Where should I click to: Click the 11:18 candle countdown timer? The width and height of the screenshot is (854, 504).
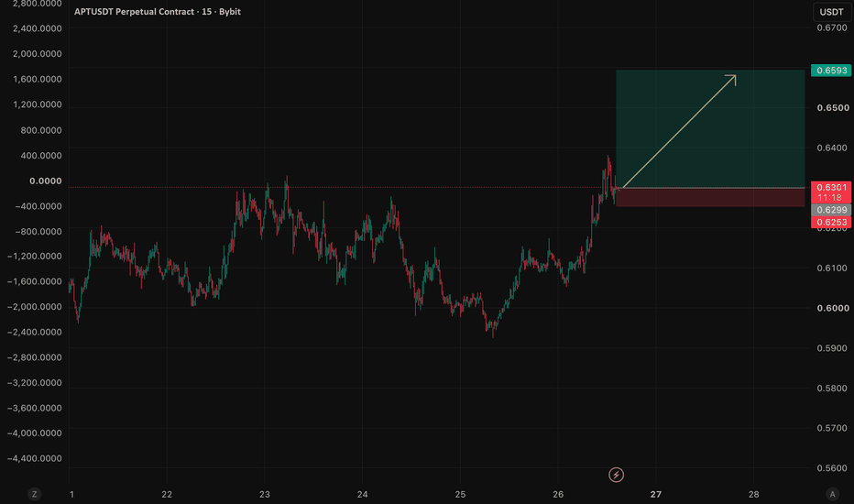point(829,197)
